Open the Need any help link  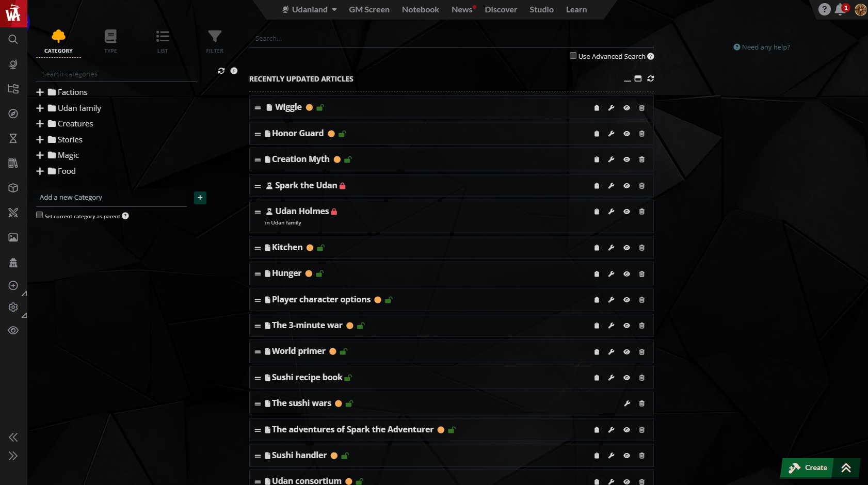762,47
